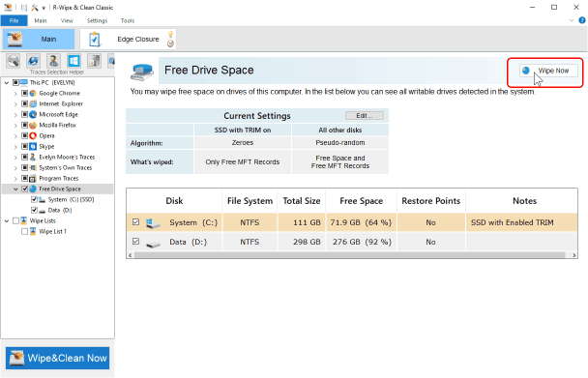Switch to the Edge Closure tab
Image resolution: width=588 pixels, height=378 pixels.
pyautogui.click(x=128, y=39)
